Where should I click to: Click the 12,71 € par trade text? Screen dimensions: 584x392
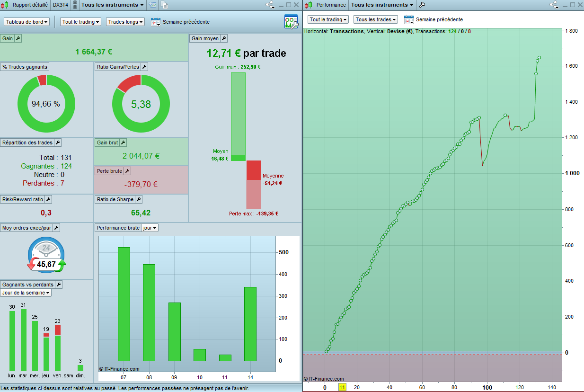coord(246,53)
